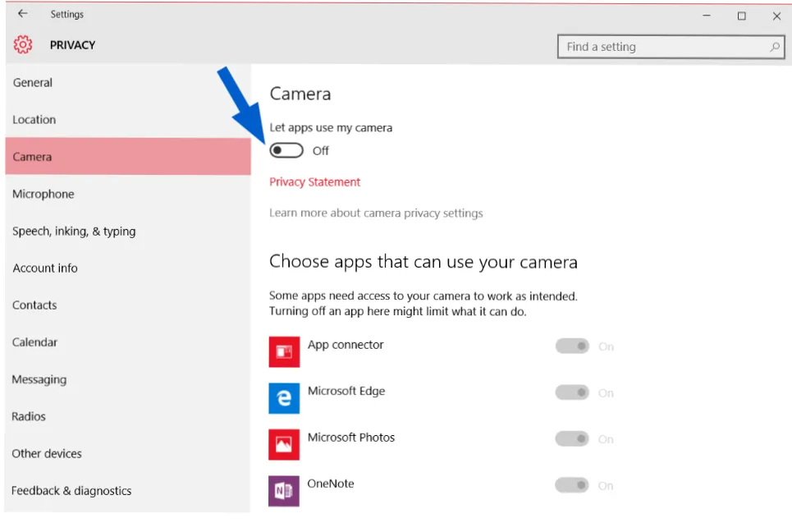Image resolution: width=792 pixels, height=532 pixels.
Task: Click the Microsoft Edge app icon
Action: (x=284, y=398)
